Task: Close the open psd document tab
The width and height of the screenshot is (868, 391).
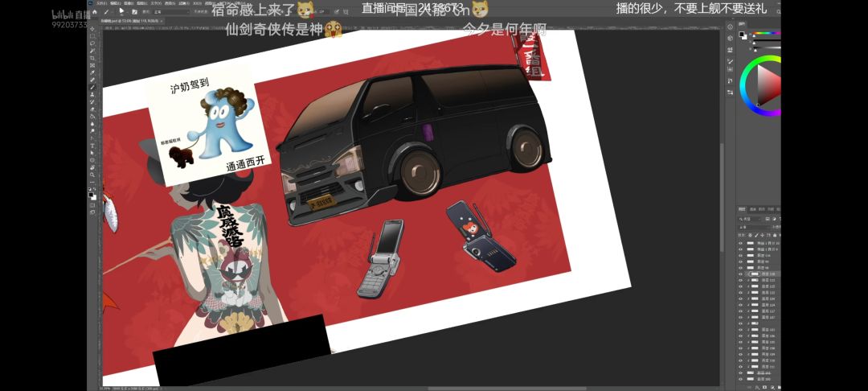Action: point(161,20)
